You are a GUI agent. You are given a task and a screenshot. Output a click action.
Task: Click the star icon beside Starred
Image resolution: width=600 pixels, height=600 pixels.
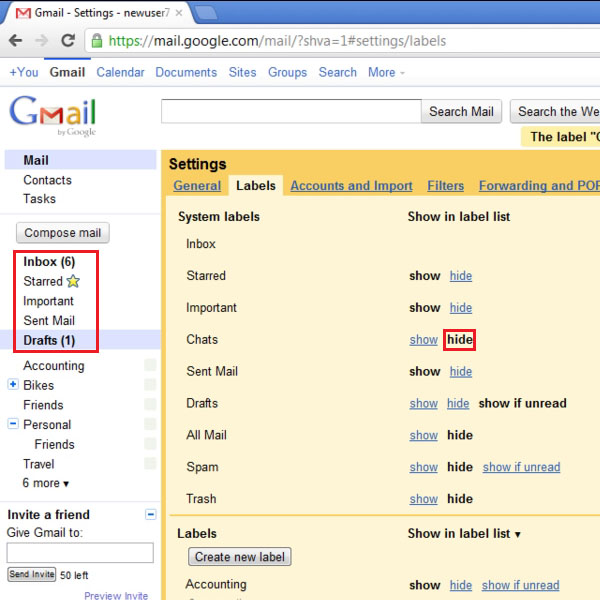click(73, 281)
